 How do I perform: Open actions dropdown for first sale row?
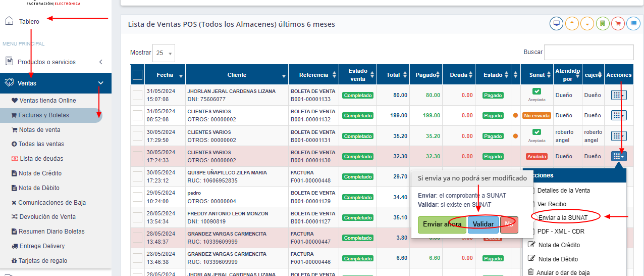pyautogui.click(x=619, y=95)
